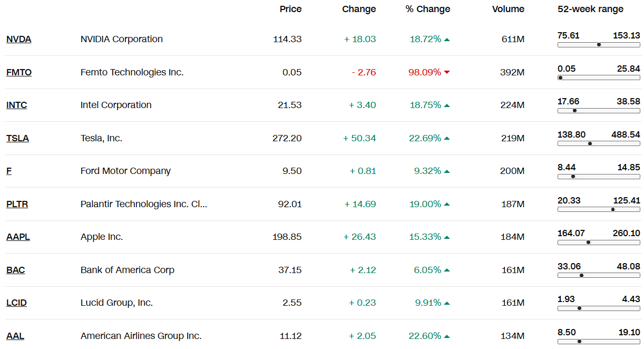Open the LCID ticker link
This screenshot has height=349, width=644.
coord(16,303)
